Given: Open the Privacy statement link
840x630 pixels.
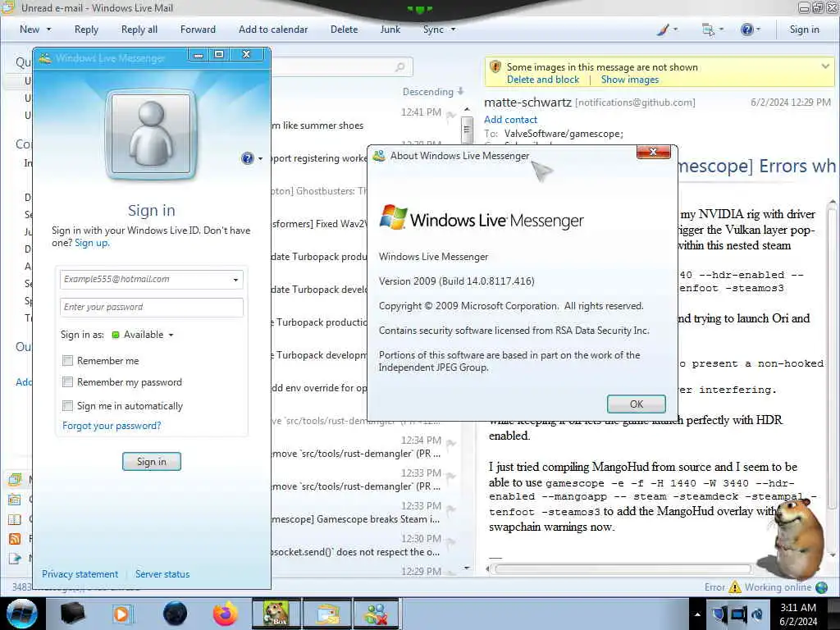Looking at the screenshot, I should pyautogui.click(x=80, y=573).
